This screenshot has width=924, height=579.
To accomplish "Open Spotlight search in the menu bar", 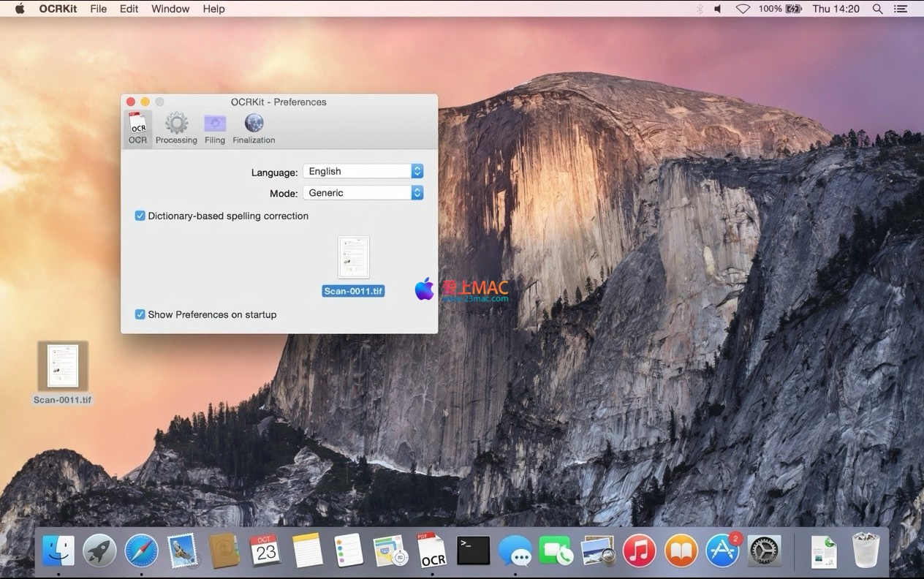I will tap(877, 9).
